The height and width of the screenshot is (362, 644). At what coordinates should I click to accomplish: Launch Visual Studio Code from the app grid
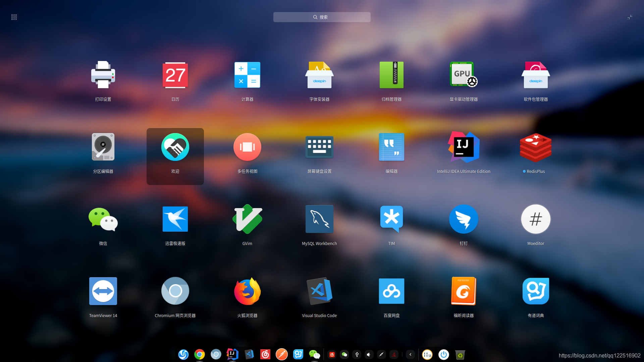319,291
